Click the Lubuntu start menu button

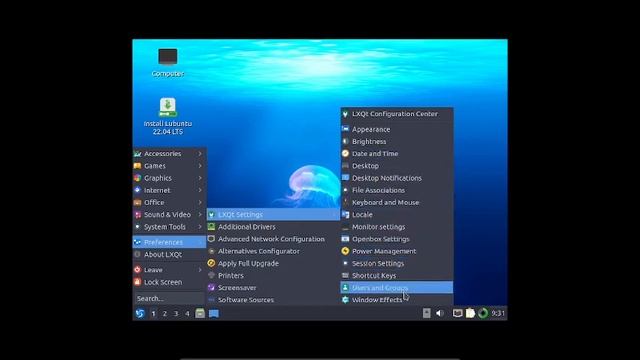tap(140, 313)
